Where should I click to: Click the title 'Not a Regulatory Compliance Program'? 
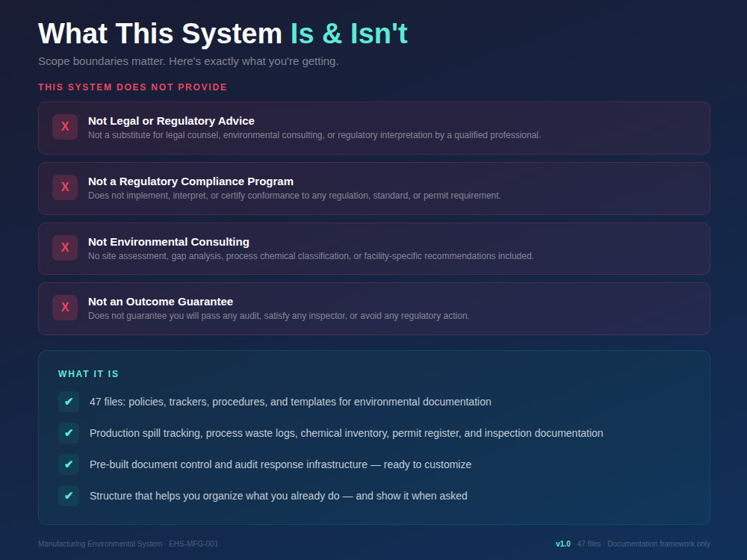[x=190, y=181]
